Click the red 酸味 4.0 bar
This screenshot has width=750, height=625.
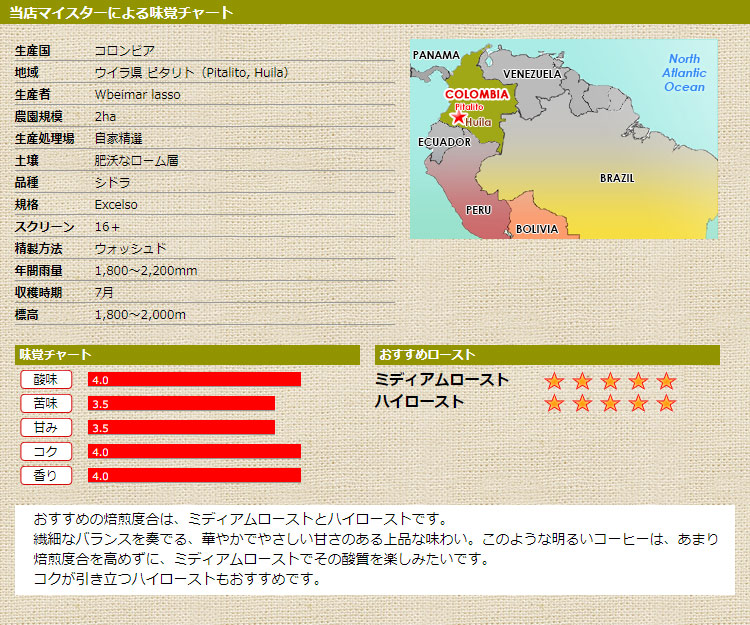pos(194,379)
